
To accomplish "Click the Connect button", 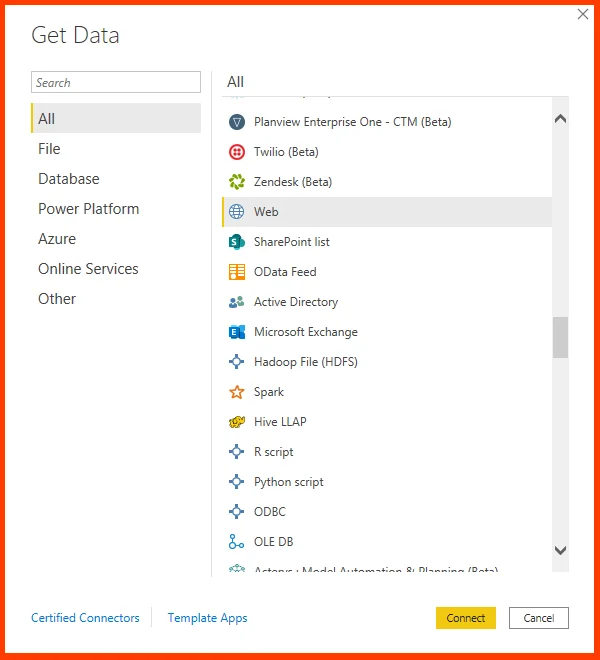I will coord(466,618).
